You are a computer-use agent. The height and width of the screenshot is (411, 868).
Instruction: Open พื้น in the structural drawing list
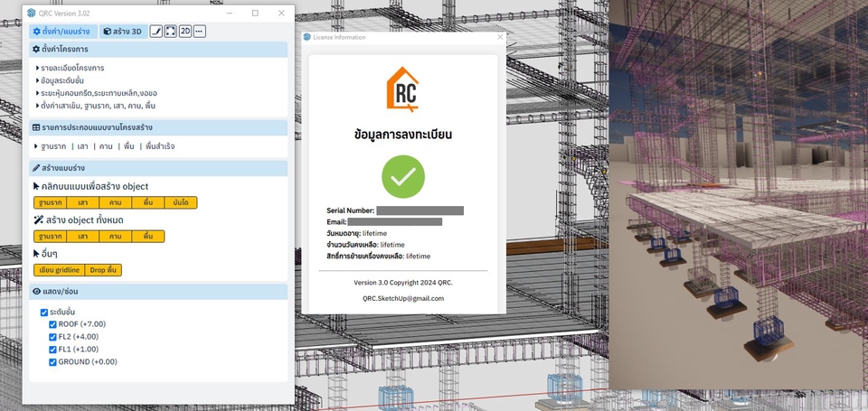[129, 146]
